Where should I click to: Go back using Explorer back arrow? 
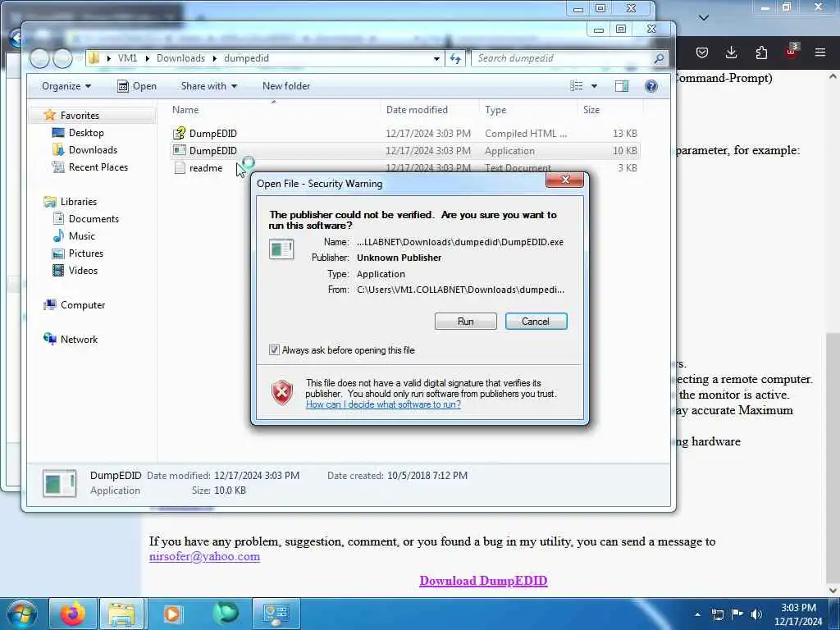coord(39,58)
